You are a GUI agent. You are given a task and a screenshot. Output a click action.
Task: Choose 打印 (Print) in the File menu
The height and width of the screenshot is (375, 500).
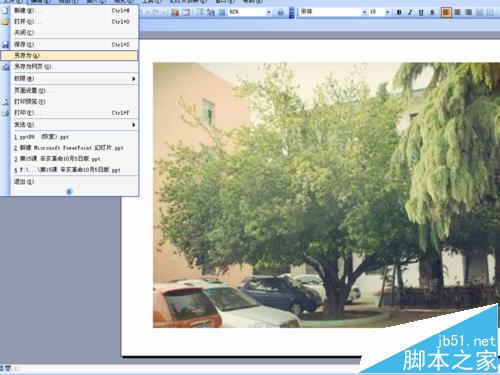(x=69, y=113)
